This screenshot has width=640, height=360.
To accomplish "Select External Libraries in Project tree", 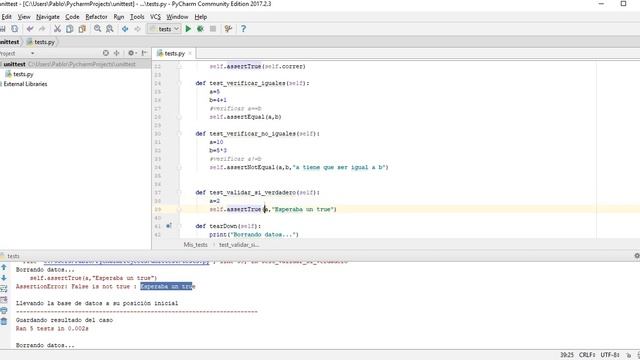I will (25, 84).
